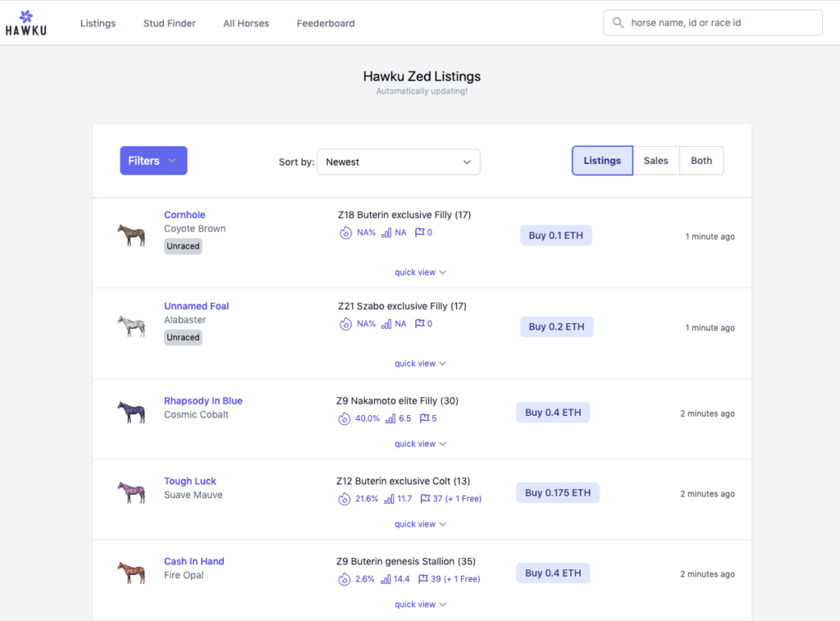The height and width of the screenshot is (621, 840).
Task: Click the search magnifier icon
Action: (618, 22)
